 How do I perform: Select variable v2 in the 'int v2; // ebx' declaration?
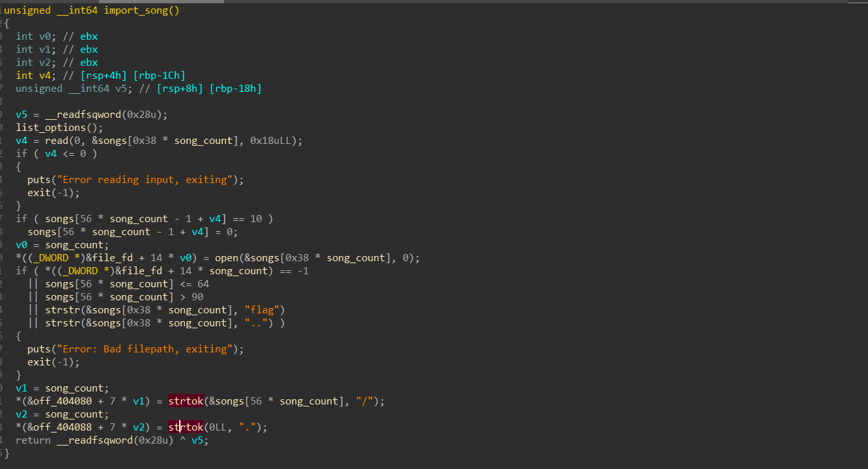(44, 63)
